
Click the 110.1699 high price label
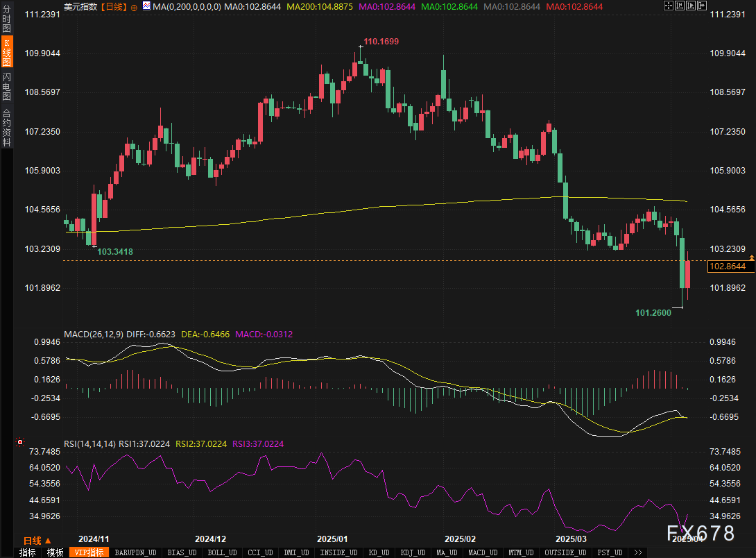[x=381, y=42]
